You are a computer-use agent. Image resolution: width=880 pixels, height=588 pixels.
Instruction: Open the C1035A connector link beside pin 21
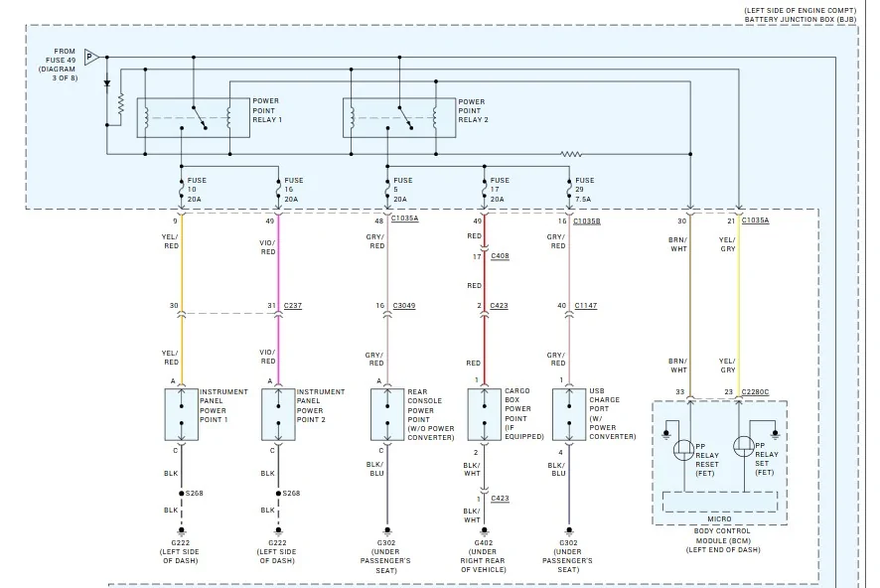tap(756, 220)
